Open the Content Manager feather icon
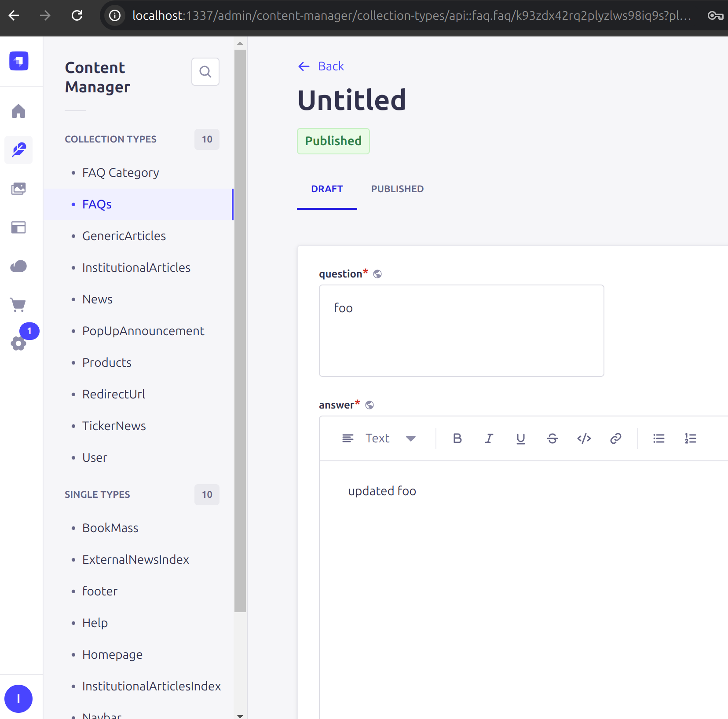 (x=18, y=150)
